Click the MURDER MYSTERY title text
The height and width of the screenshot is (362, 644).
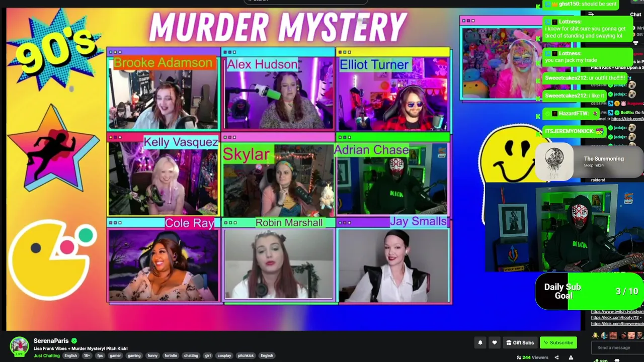tap(278, 27)
